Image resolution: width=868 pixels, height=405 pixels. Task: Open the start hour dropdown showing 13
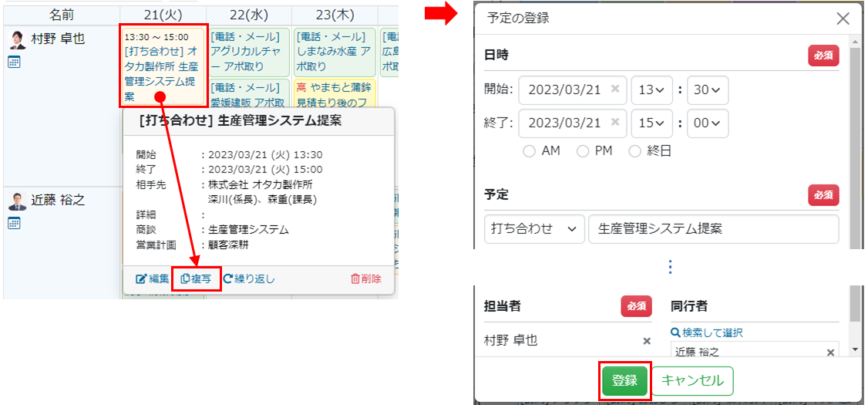tap(651, 90)
